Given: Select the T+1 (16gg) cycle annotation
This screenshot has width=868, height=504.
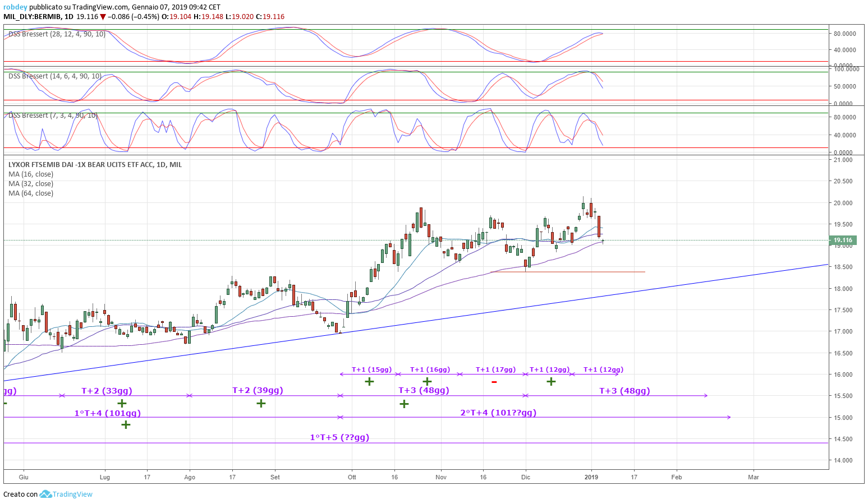Looking at the screenshot, I should pos(430,369).
